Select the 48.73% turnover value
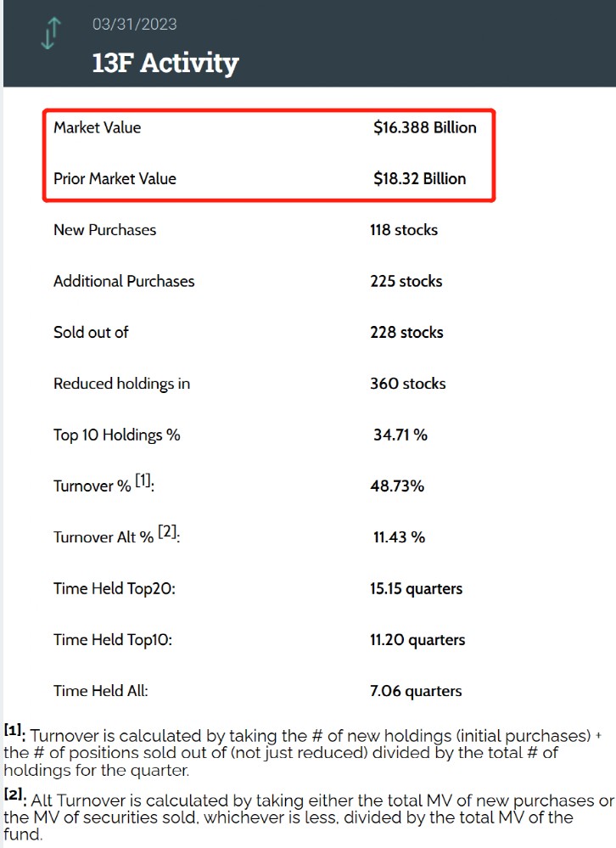 [398, 486]
